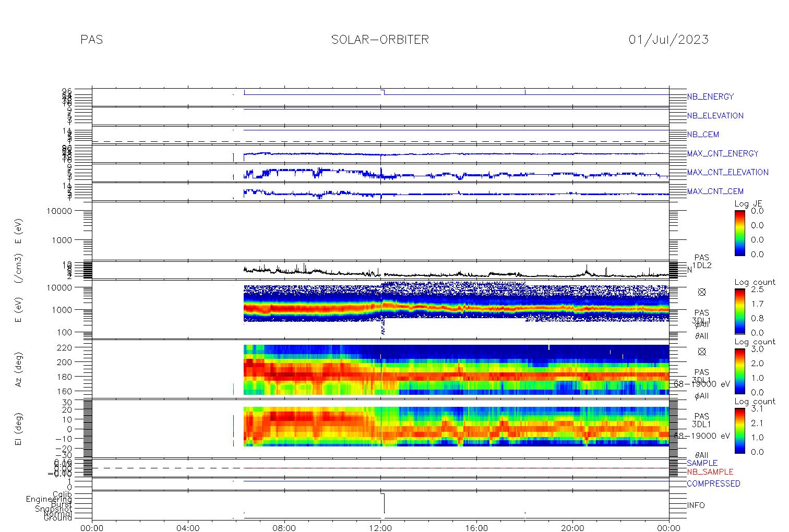This screenshot has height=532, width=789.
Task: Click the 01/Jul/2023 date label
Action: click(668, 40)
